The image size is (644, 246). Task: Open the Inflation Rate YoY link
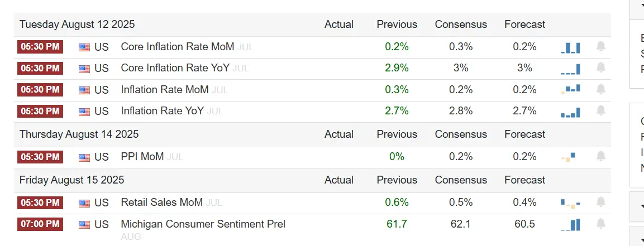(162, 110)
